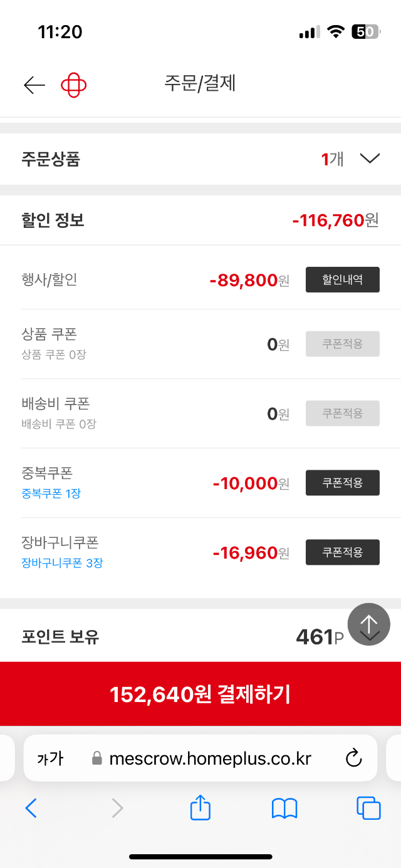
Task: Tap 쿠폰적용 for 배송비 쿠폰 row
Action: pyautogui.click(x=342, y=413)
